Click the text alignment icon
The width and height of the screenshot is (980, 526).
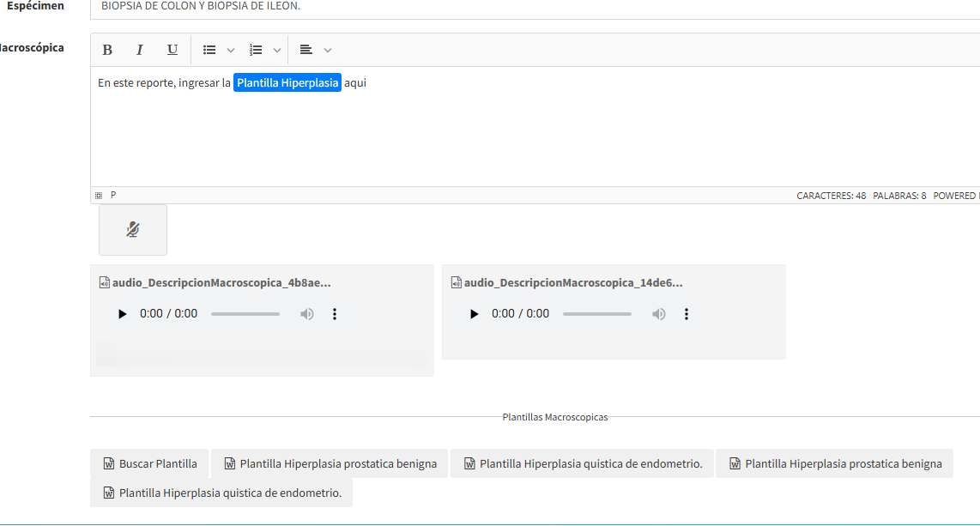[305, 50]
